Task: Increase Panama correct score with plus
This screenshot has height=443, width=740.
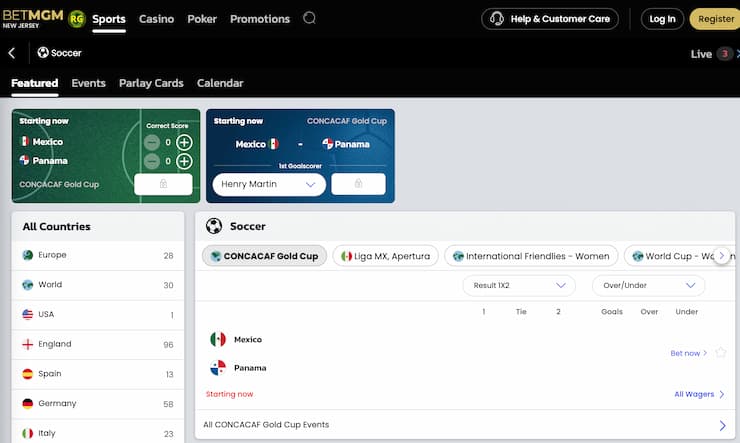Action: [x=184, y=161]
